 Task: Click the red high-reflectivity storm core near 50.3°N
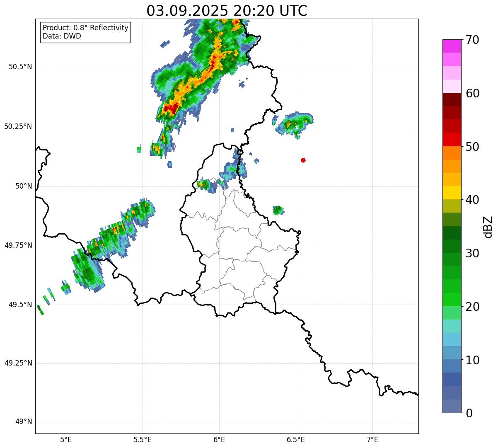[171, 108]
